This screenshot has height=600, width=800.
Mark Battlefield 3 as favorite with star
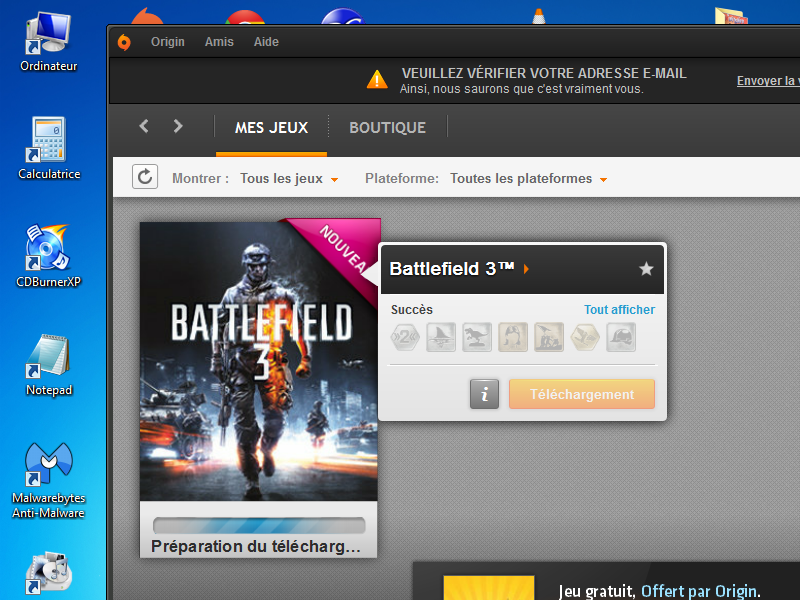[x=646, y=268]
